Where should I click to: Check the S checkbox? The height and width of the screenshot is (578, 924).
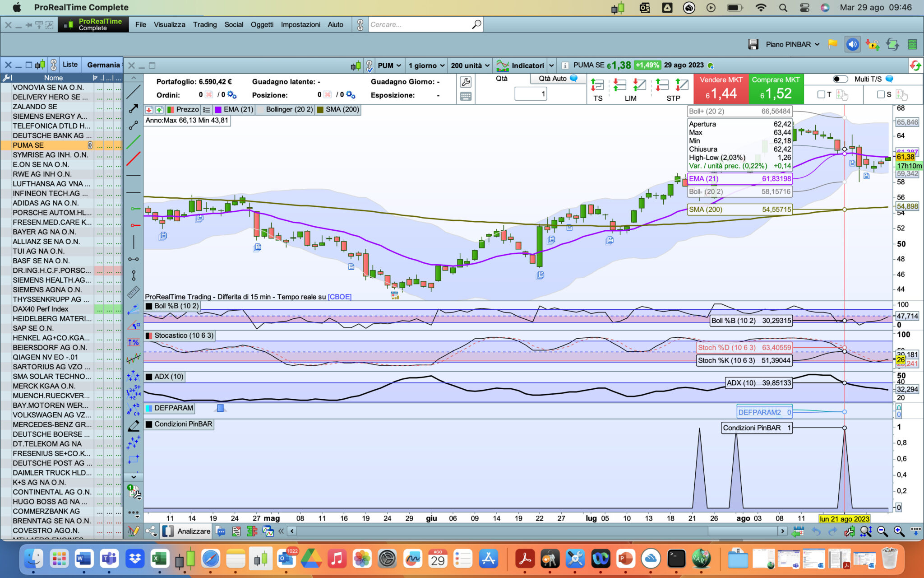881,94
